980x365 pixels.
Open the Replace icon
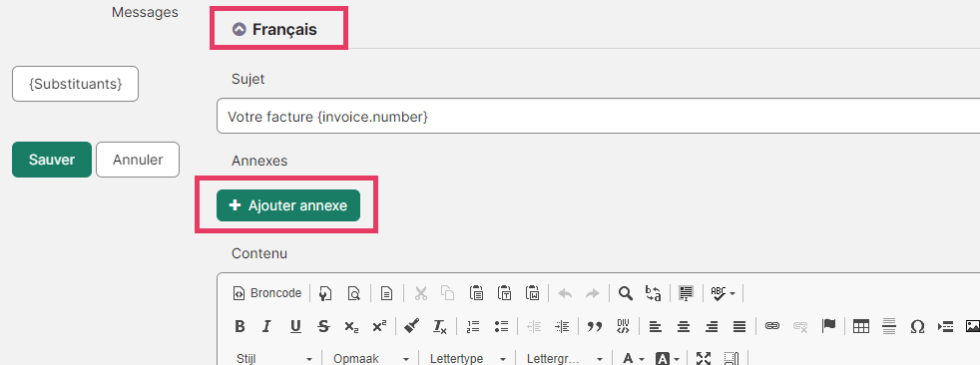653,293
